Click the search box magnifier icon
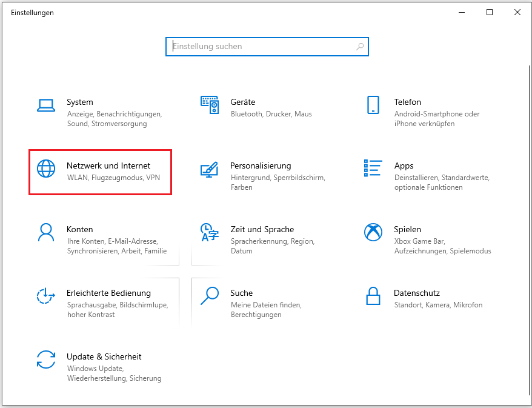 [x=360, y=47]
